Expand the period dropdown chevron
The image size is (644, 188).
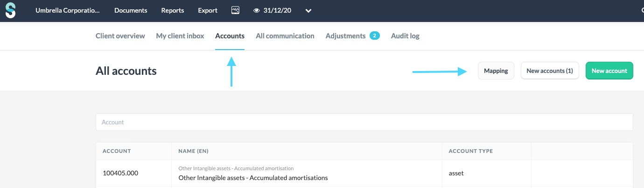coord(308,11)
